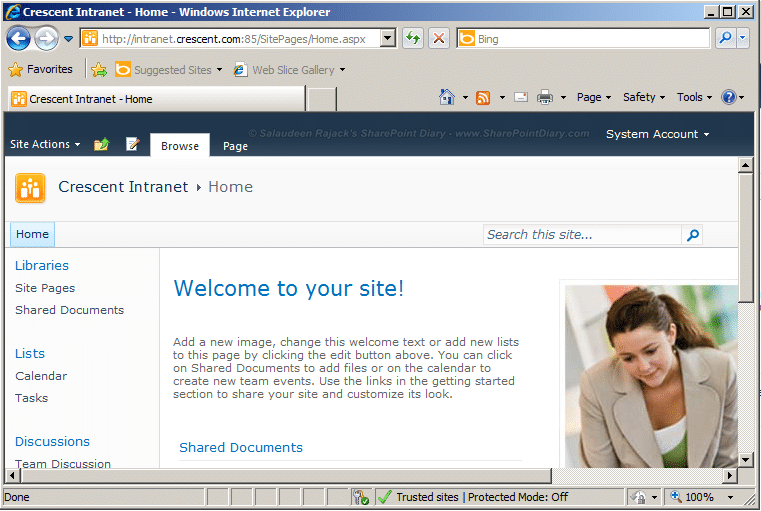Open the recent pages dropdown arrow
761x511 pixels.
click(68, 39)
